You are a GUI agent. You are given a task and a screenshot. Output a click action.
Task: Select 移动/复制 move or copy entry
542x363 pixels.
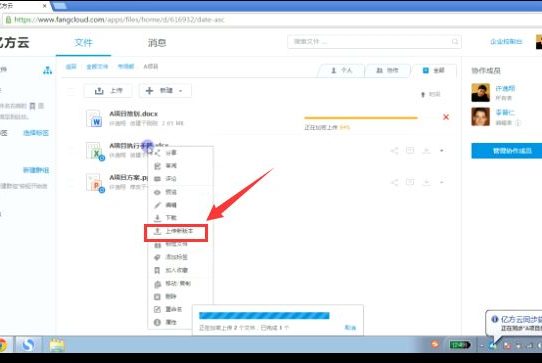click(x=173, y=283)
